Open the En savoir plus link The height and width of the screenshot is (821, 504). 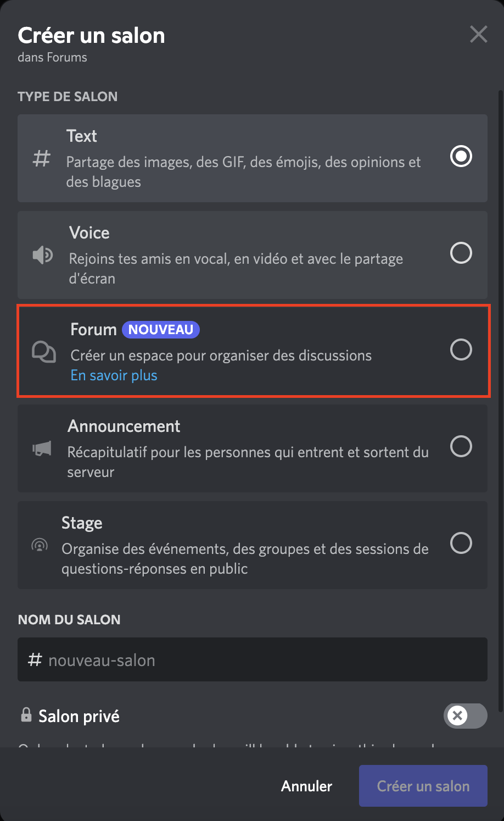(x=114, y=375)
